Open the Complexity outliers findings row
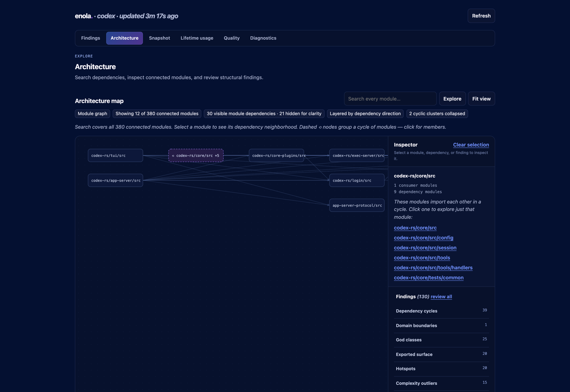 [441, 383]
